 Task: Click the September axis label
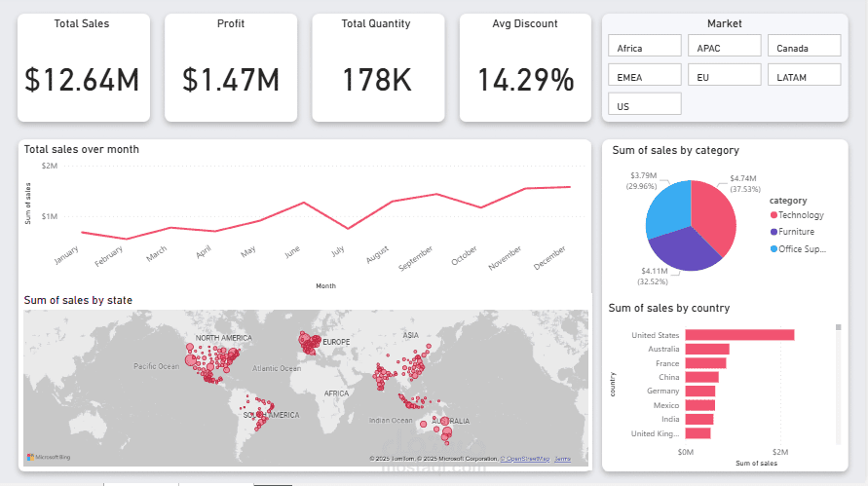[416, 258]
